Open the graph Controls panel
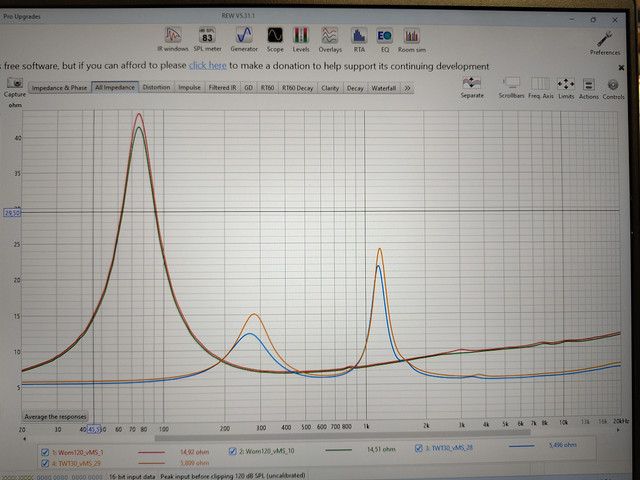 pyautogui.click(x=613, y=87)
